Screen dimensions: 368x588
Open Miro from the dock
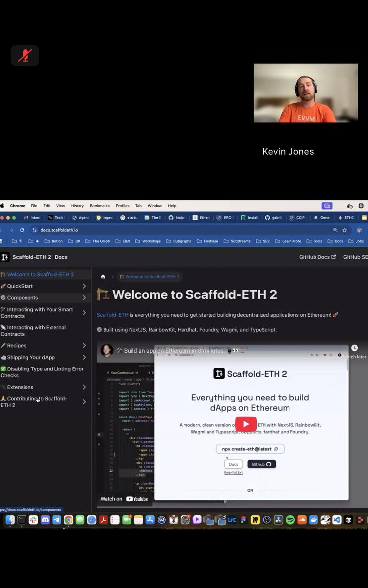point(255,520)
